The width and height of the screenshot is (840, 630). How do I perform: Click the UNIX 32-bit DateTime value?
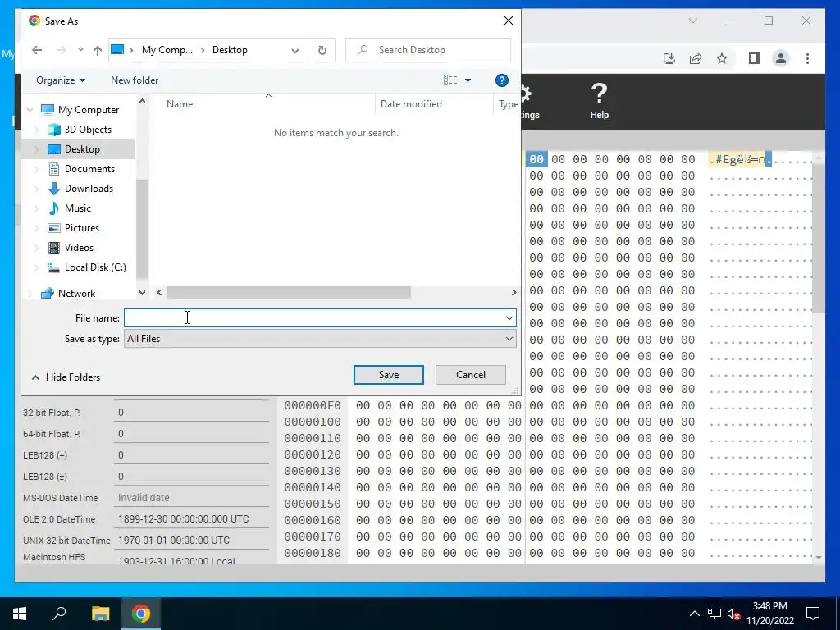point(191,540)
